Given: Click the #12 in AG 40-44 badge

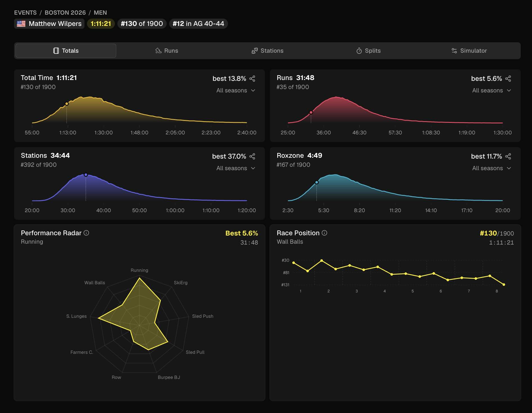Looking at the screenshot, I should pos(198,24).
